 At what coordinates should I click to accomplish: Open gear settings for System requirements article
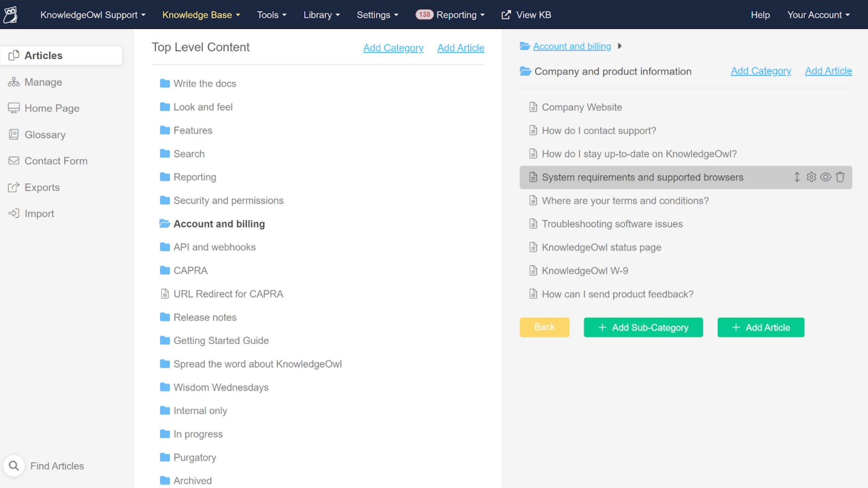(811, 177)
